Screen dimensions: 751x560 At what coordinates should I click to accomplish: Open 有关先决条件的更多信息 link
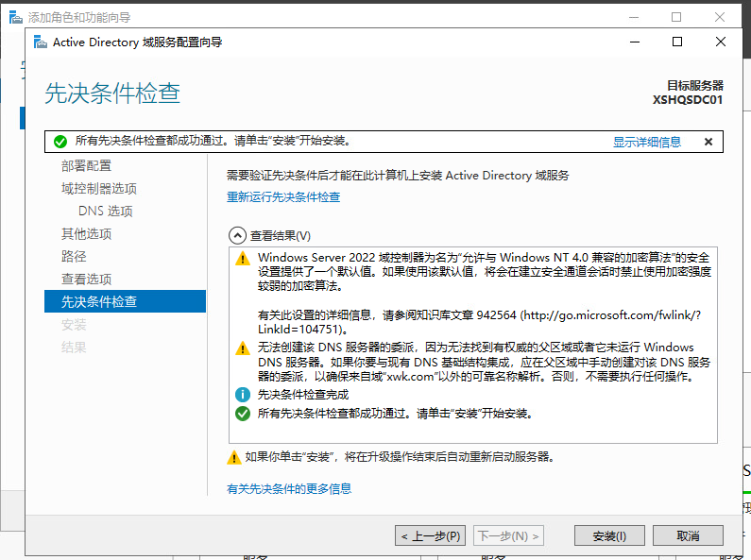click(289, 488)
